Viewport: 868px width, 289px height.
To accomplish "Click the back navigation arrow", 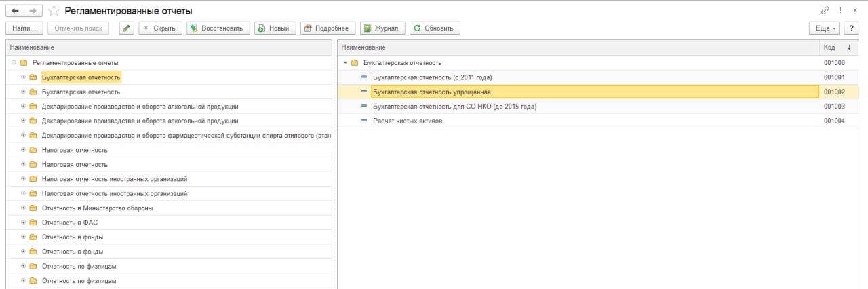I will tap(15, 11).
